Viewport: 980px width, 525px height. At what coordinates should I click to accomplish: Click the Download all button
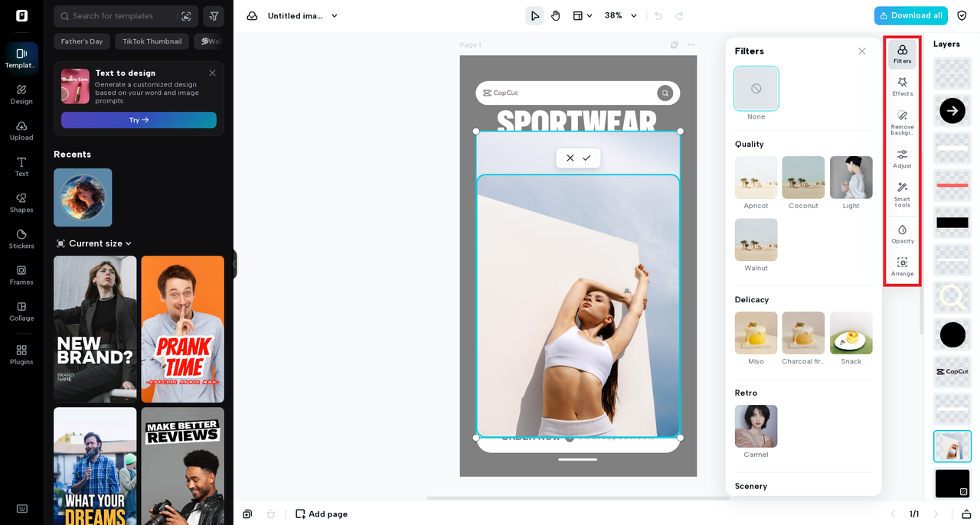point(911,15)
